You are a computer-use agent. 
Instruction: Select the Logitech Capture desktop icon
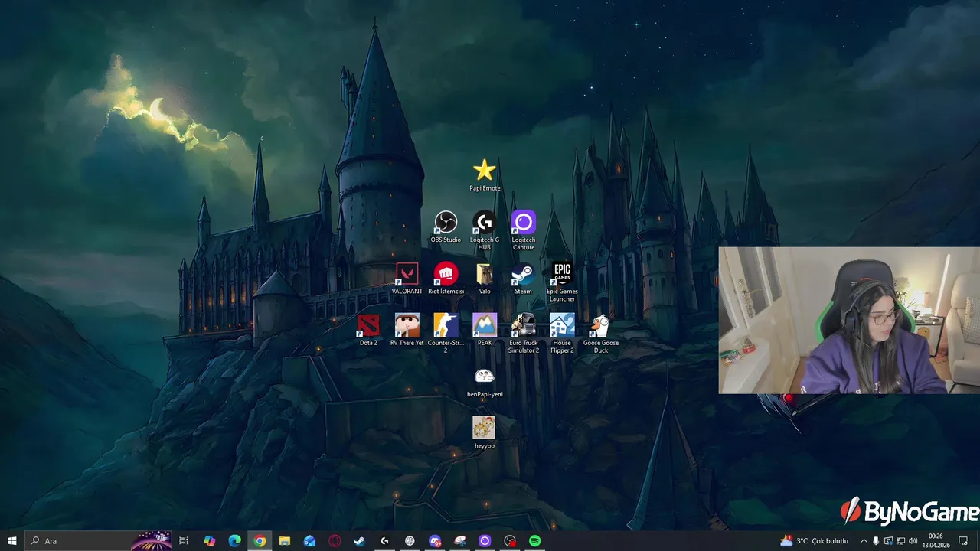(524, 230)
